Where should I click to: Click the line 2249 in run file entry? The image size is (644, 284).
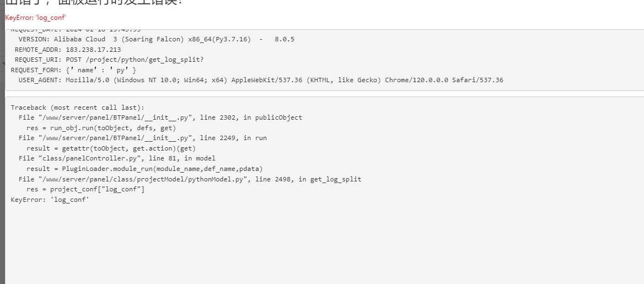(x=142, y=138)
